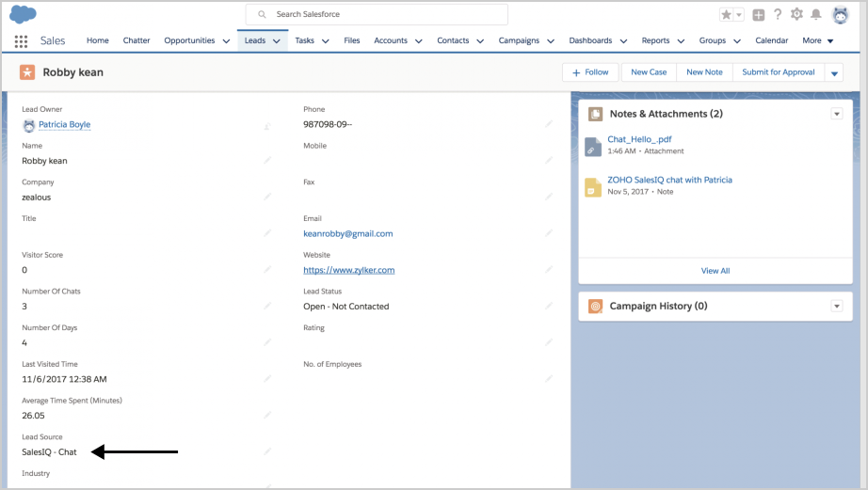Open the global actions plus icon

click(x=759, y=15)
